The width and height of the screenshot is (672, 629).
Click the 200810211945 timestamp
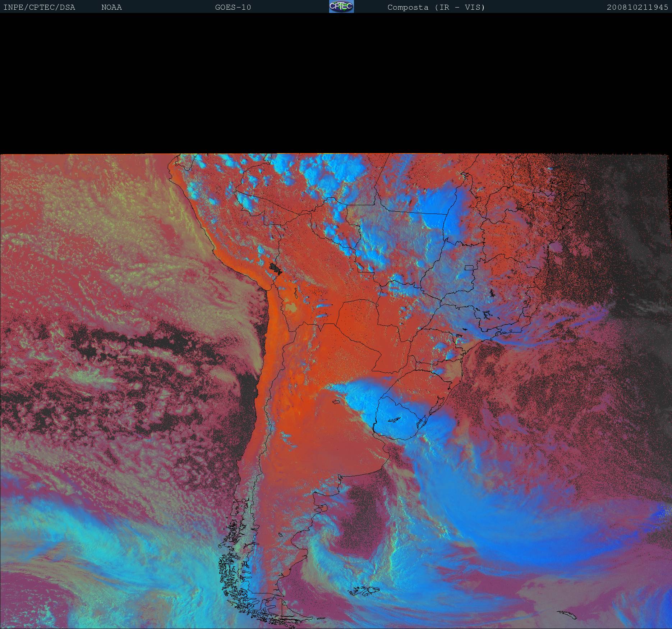click(x=637, y=7)
